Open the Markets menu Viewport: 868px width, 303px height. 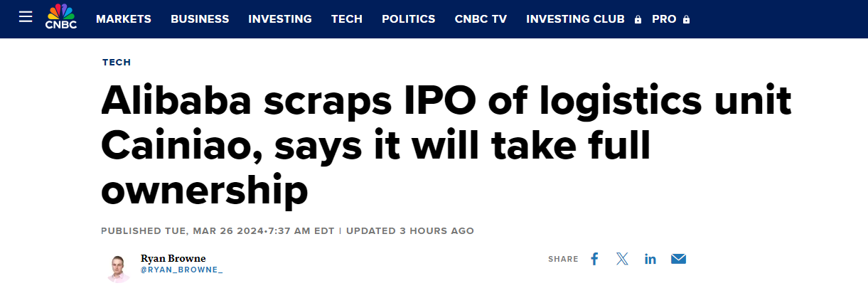pyautogui.click(x=124, y=19)
